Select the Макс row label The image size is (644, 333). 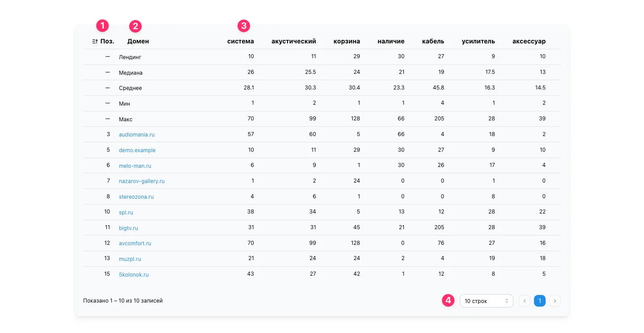tap(126, 120)
